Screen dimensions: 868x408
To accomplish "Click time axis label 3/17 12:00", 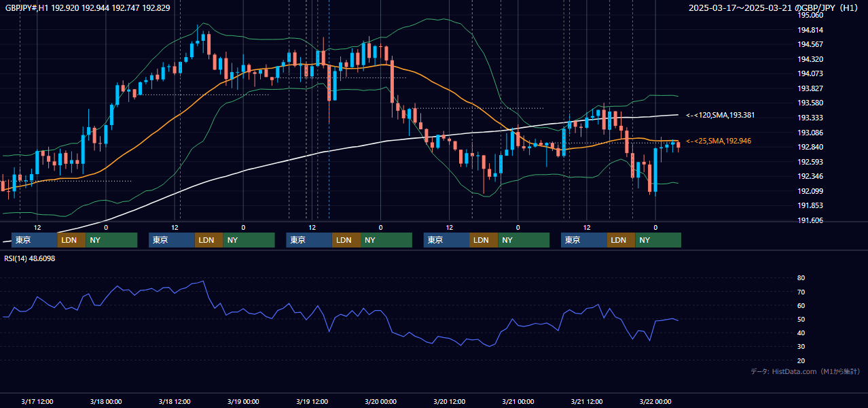I will (37, 401).
